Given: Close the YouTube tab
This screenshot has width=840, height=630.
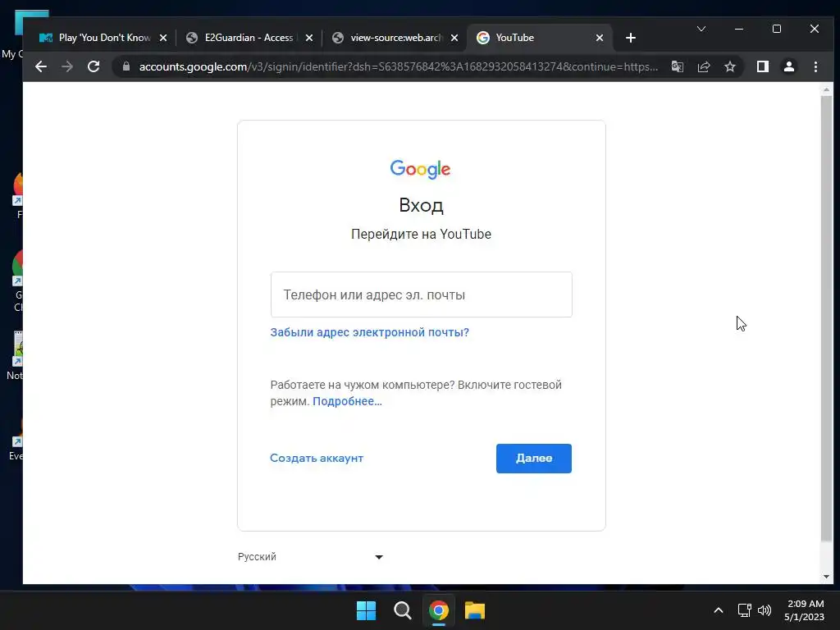Looking at the screenshot, I should click(600, 38).
